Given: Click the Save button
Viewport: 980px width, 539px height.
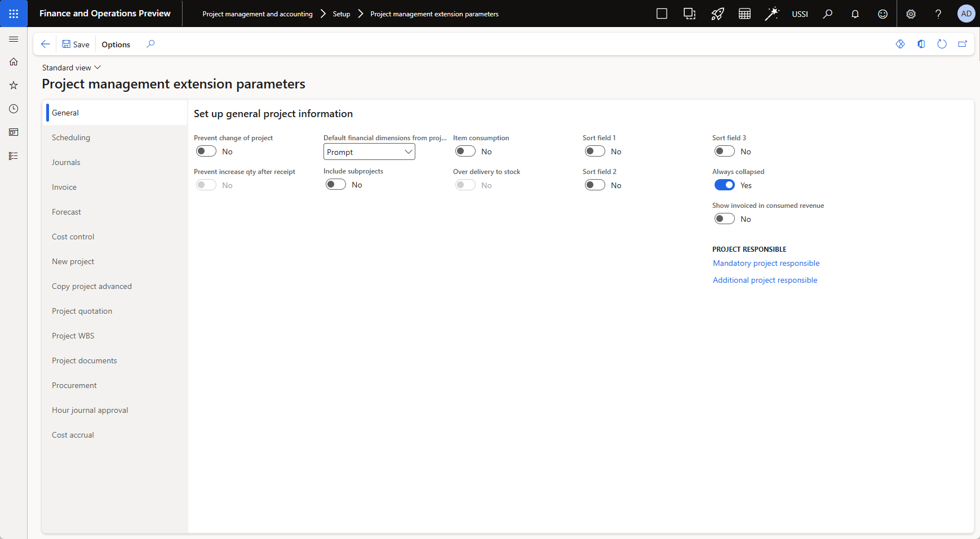Looking at the screenshot, I should coord(76,44).
